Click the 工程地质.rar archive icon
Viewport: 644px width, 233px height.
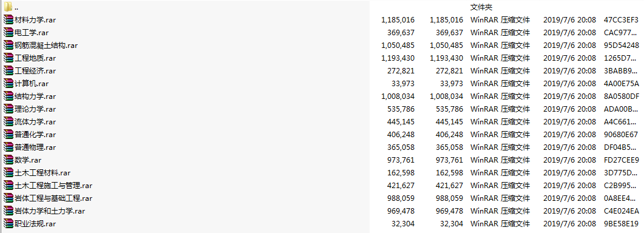pyautogui.click(x=8, y=58)
